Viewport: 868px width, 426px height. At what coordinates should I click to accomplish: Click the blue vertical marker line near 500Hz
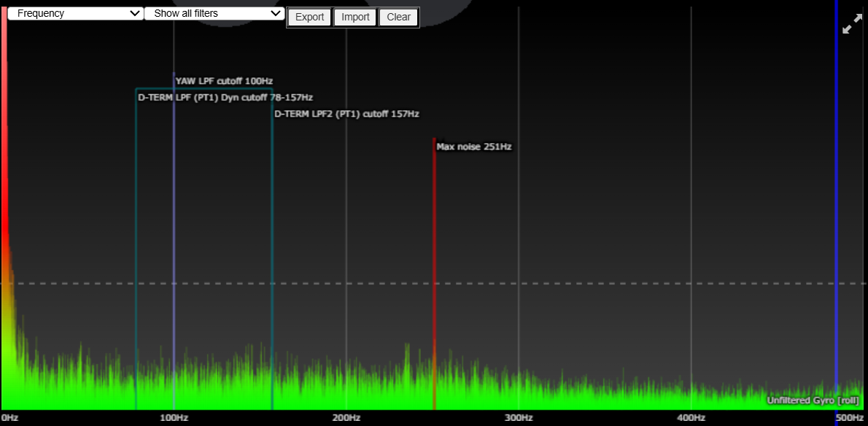tap(836, 219)
